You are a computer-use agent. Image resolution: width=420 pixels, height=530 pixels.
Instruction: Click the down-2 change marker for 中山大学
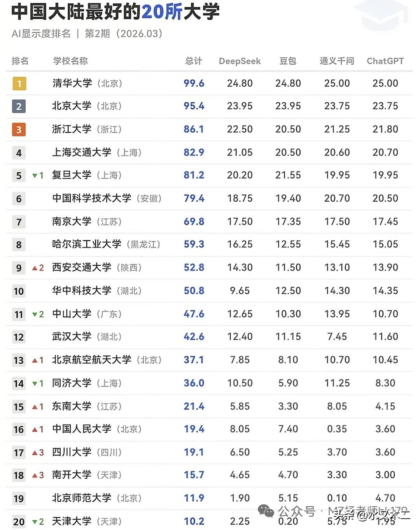click(x=38, y=314)
